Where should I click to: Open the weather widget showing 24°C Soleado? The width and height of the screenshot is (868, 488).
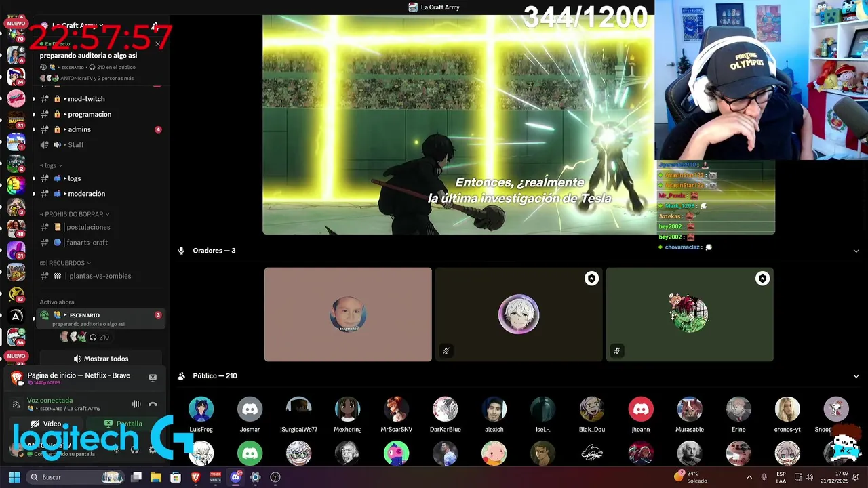pos(690,477)
